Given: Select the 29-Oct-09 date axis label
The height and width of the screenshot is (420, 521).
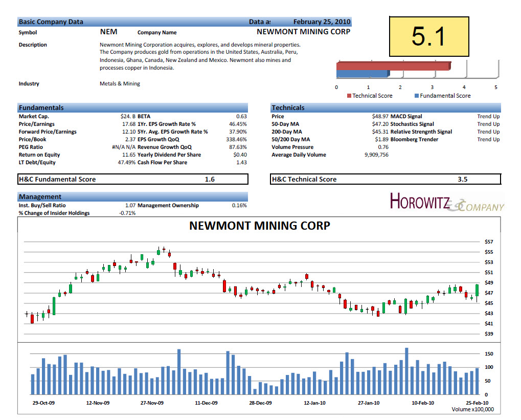Looking at the screenshot, I should (x=43, y=403).
